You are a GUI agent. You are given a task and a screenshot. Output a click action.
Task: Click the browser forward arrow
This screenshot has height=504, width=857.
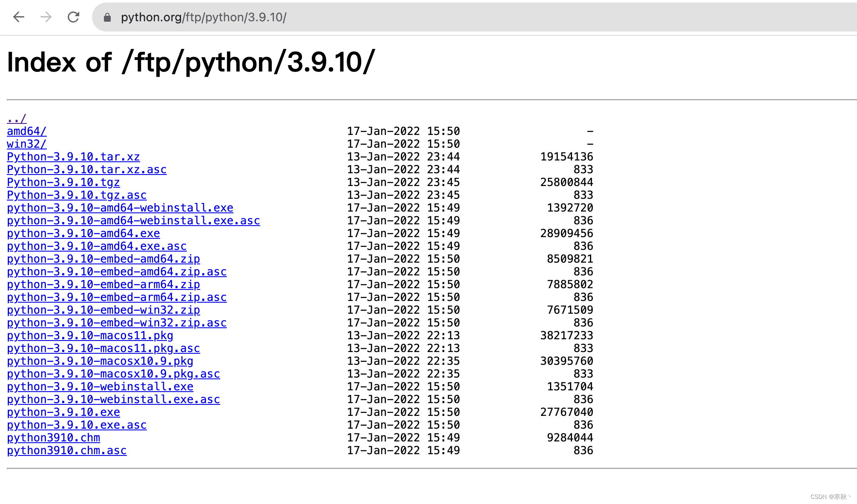pos(46,17)
